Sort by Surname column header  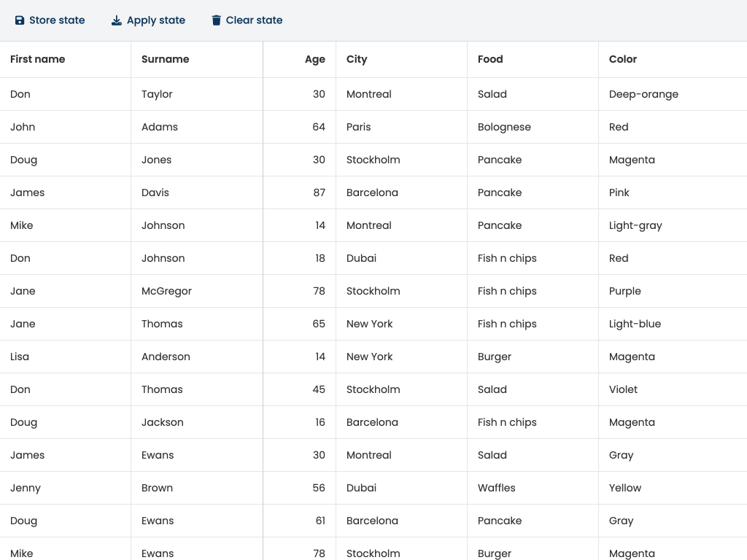[x=166, y=59]
